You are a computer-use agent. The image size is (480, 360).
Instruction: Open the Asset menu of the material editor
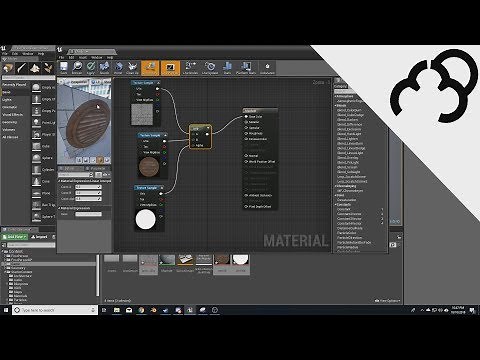point(83,57)
